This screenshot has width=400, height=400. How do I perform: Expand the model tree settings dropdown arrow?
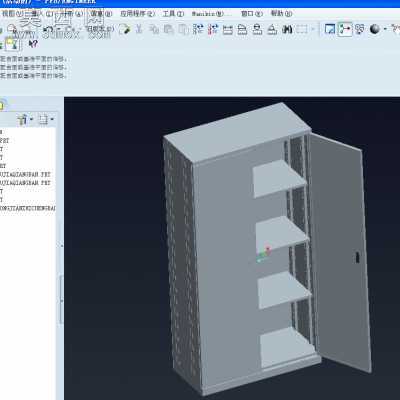pyautogui.click(x=32, y=119)
